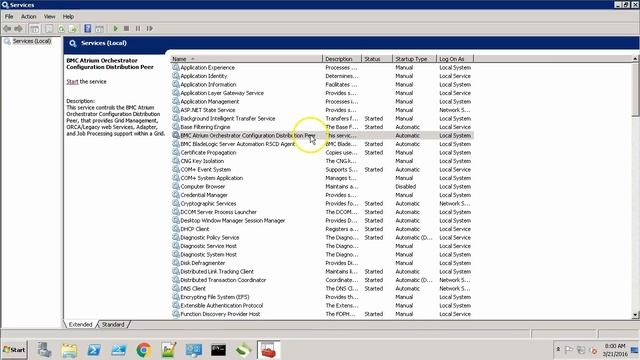Toggle Show/Hide Action Pane toolbar icon
The height and width of the screenshot is (360, 640).
99,29
